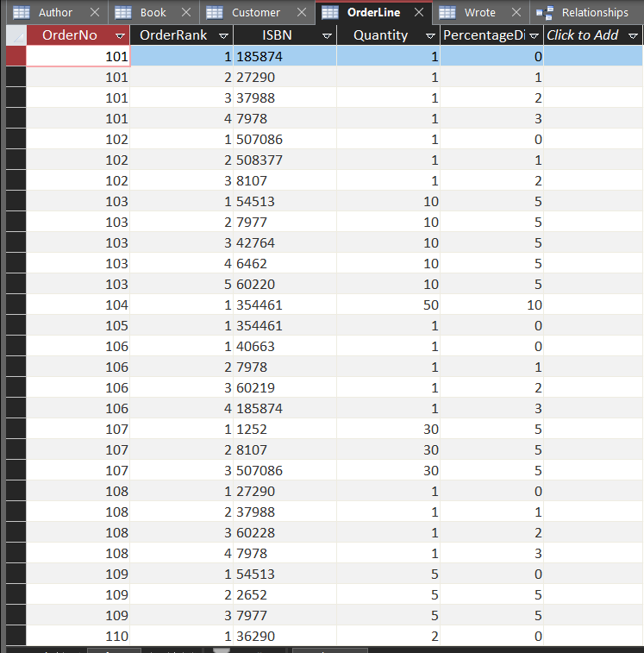Select the row selector for ISBN 185874 first row
Viewport: 644px width, 653px height.
pyautogui.click(x=16, y=56)
